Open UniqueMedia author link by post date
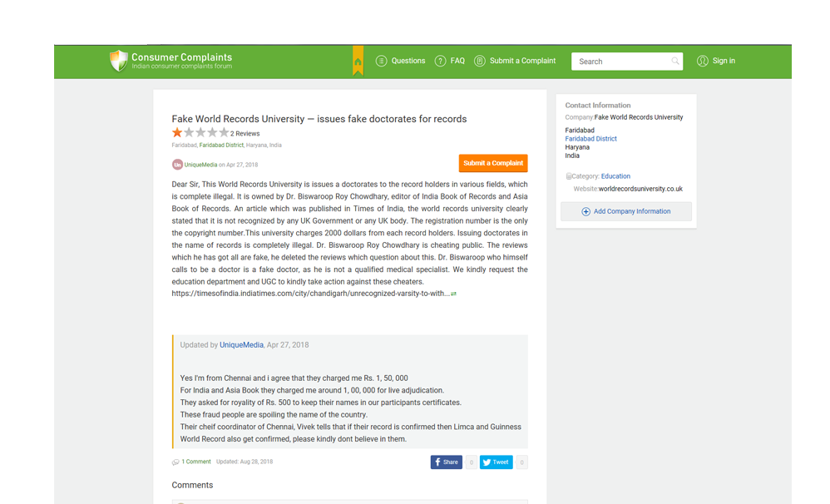 [200, 165]
